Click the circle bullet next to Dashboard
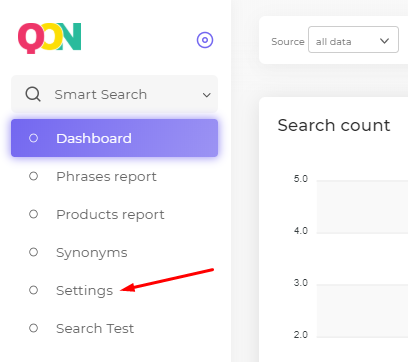The height and width of the screenshot is (362, 408). point(33,138)
